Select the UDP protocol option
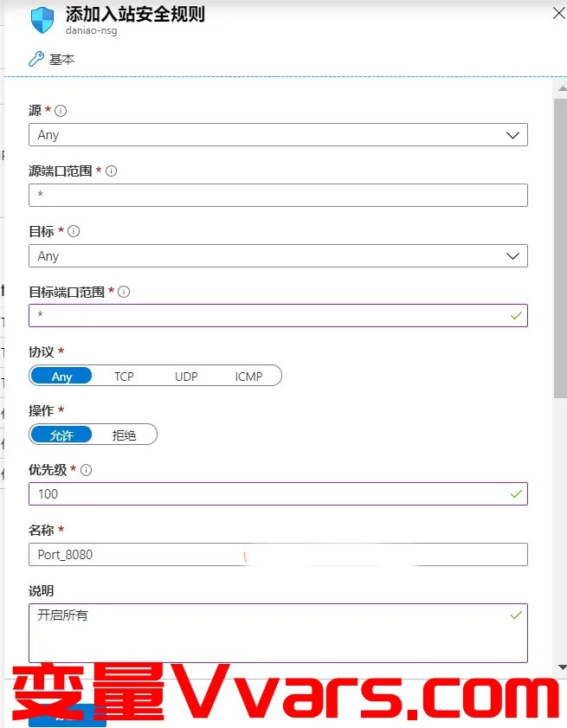The height and width of the screenshot is (728, 567). 186,376
